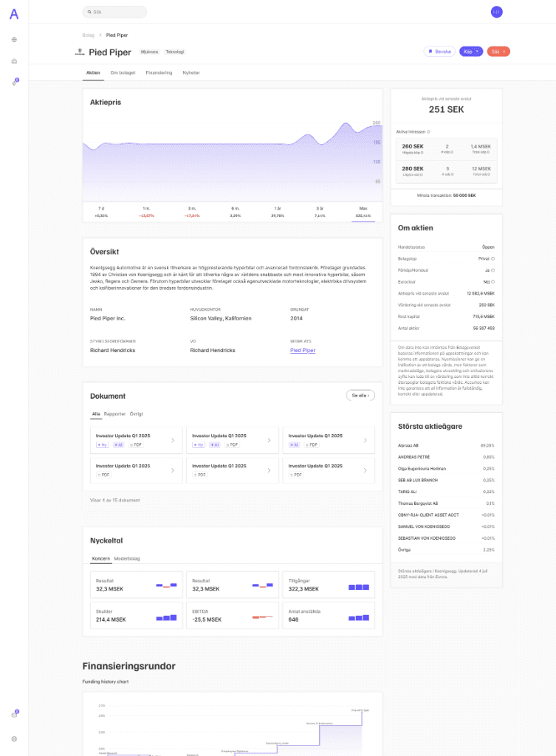Click the purple Köp button

pyautogui.click(x=471, y=52)
